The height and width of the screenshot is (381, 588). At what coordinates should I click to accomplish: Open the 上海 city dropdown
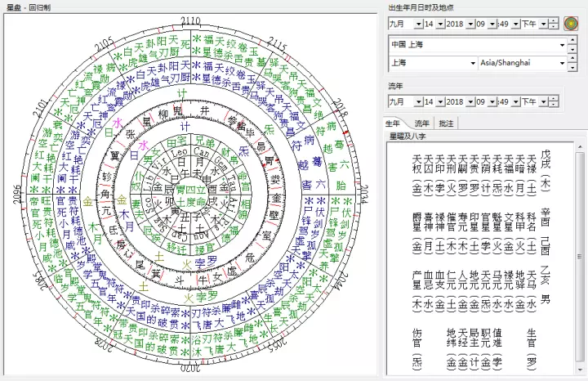pos(473,63)
